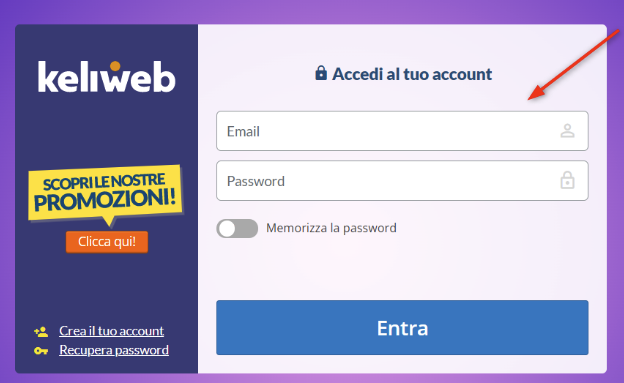Viewport: 624px width, 383px height.
Task: Click empty space below the remember-password switch
Action: coord(402,269)
